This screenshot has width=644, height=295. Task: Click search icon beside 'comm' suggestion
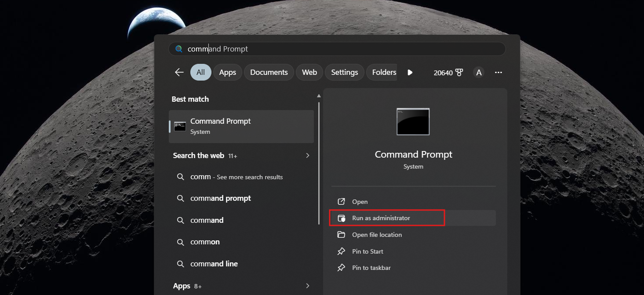click(x=180, y=177)
